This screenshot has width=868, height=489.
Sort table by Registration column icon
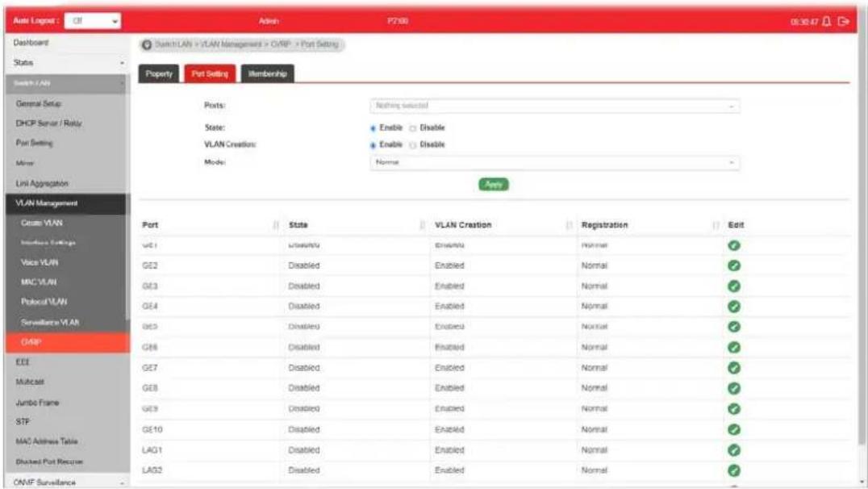click(x=716, y=225)
